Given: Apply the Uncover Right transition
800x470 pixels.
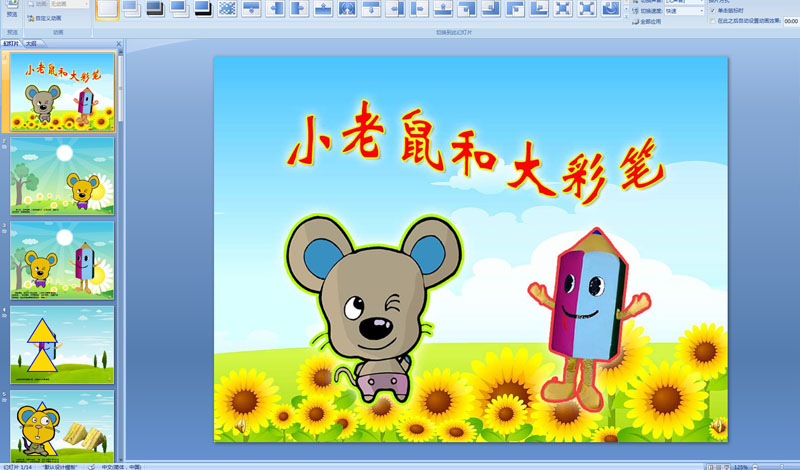Looking at the screenshot, I should pyautogui.click(x=419, y=8).
